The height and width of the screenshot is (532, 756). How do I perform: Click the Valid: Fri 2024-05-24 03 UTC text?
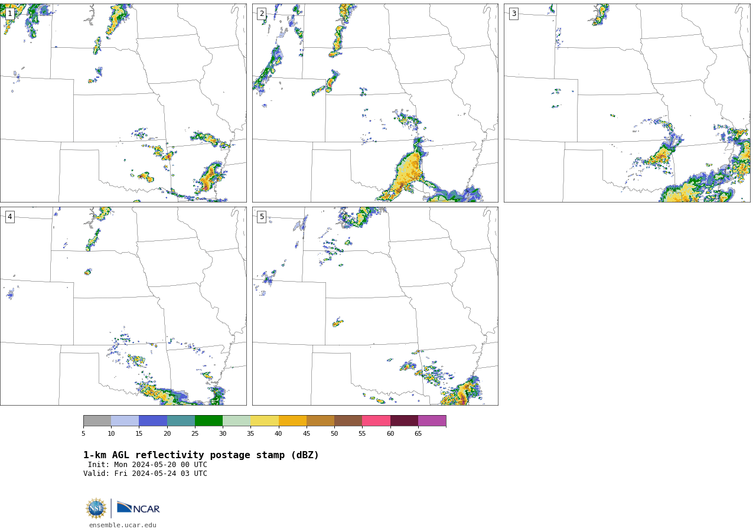pyautogui.click(x=145, y=474)
